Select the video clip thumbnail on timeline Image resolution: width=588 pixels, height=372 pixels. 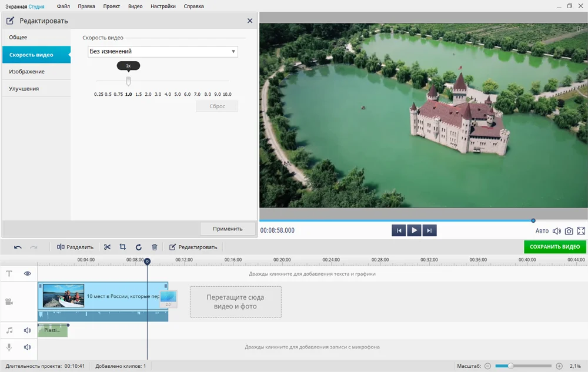click(x=64, y=296)
